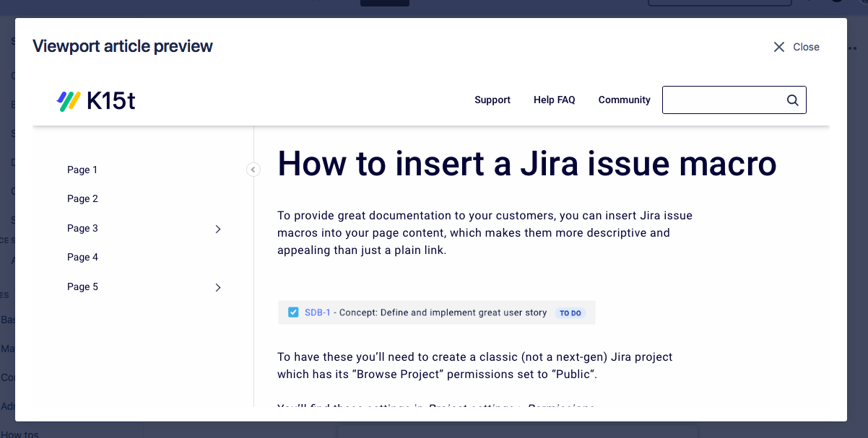The image size is (868, 438).
Task: Select Page 4 in the navigation
Action: coord(82,258)
